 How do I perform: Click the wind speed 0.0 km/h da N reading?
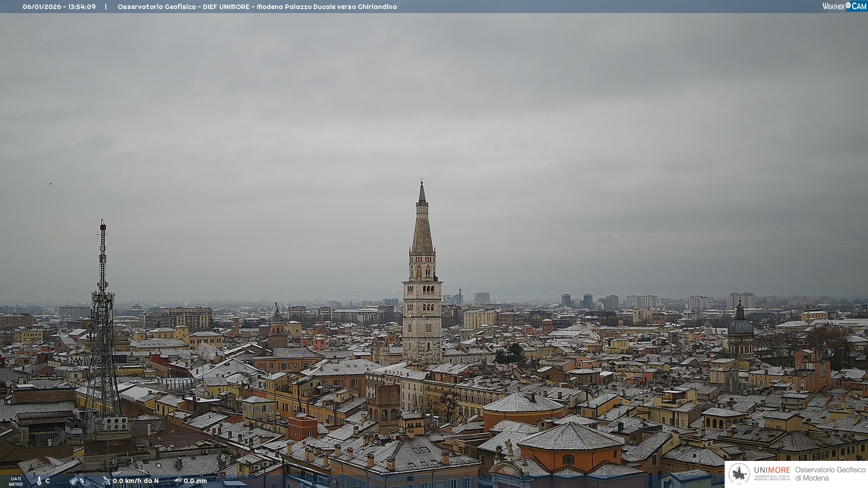click(136, 481)
